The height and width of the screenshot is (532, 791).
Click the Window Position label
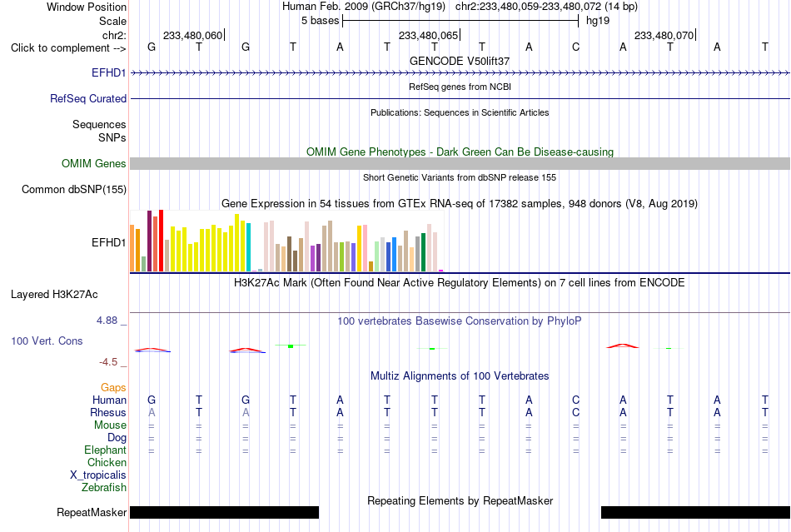(x=87, y=7)
